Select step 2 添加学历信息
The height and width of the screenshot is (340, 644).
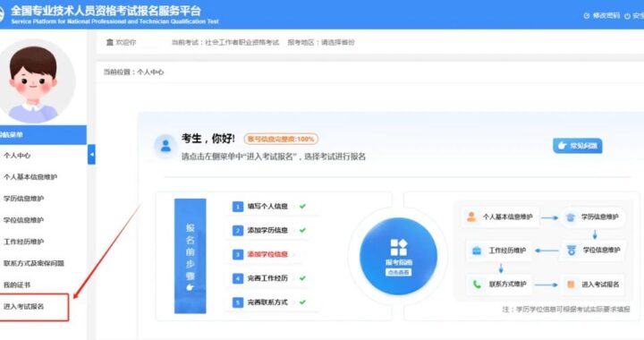[x=267, y=230]
